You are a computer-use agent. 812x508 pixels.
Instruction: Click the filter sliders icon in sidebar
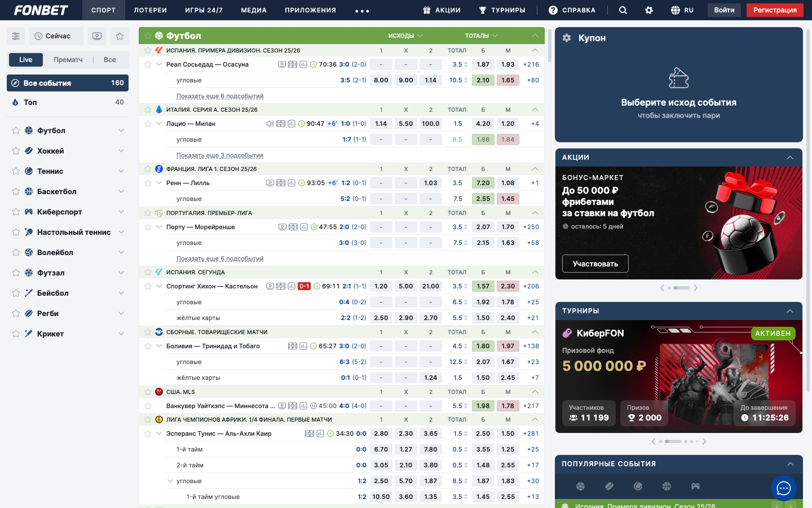tap(16, 36)
